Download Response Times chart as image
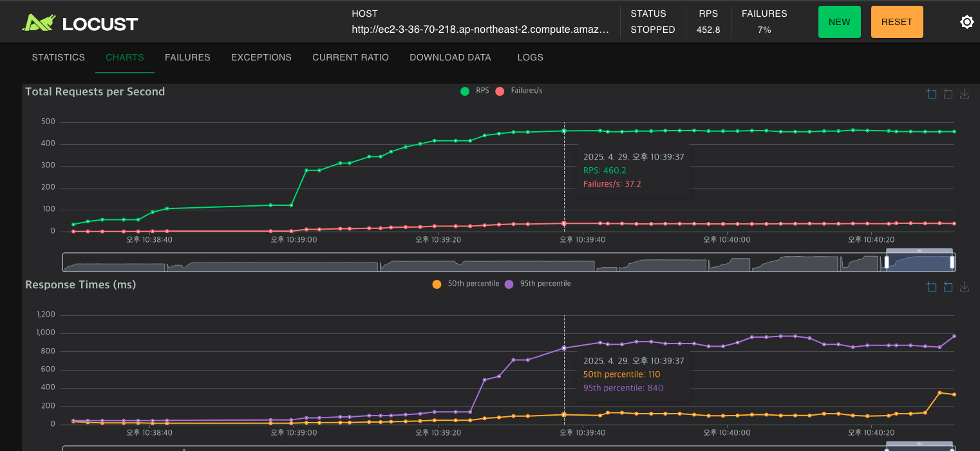The width and height of the screenshot is (980, 451). 965,287
